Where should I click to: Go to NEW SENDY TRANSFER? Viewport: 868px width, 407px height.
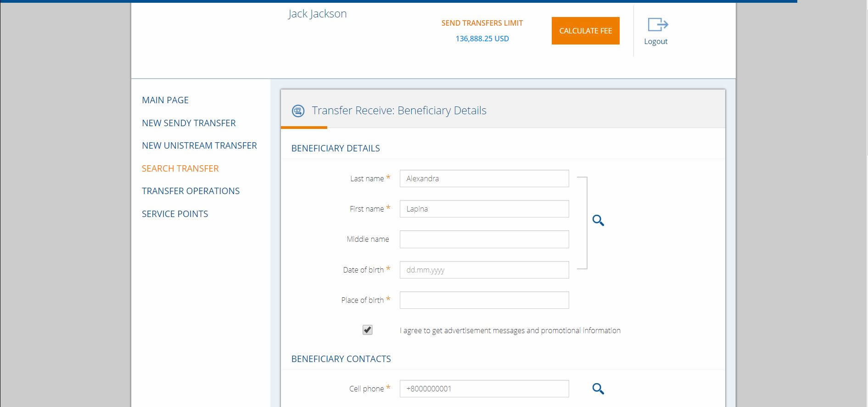click(x=189, y=123)
